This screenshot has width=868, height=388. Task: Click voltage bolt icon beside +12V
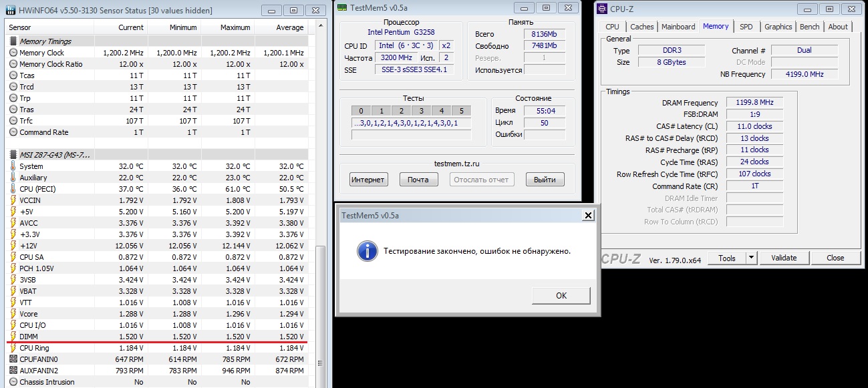coord(13,246)
